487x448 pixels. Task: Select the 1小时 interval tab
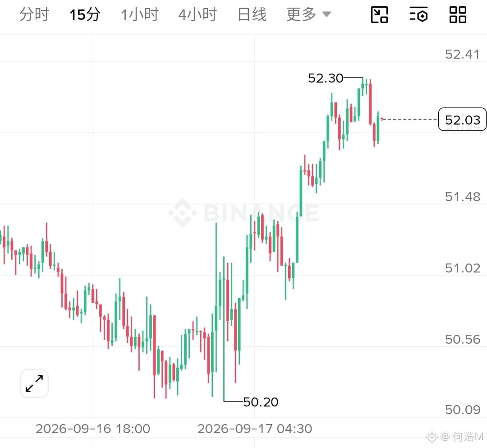click(x=140, y=14)
